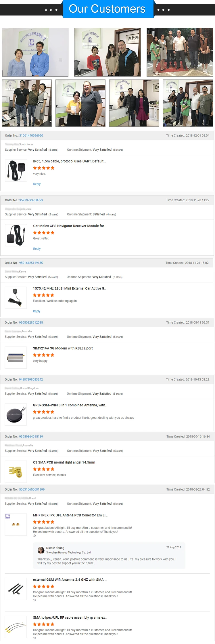Open external GSM Wifi Antenna product image

point(16,589)
